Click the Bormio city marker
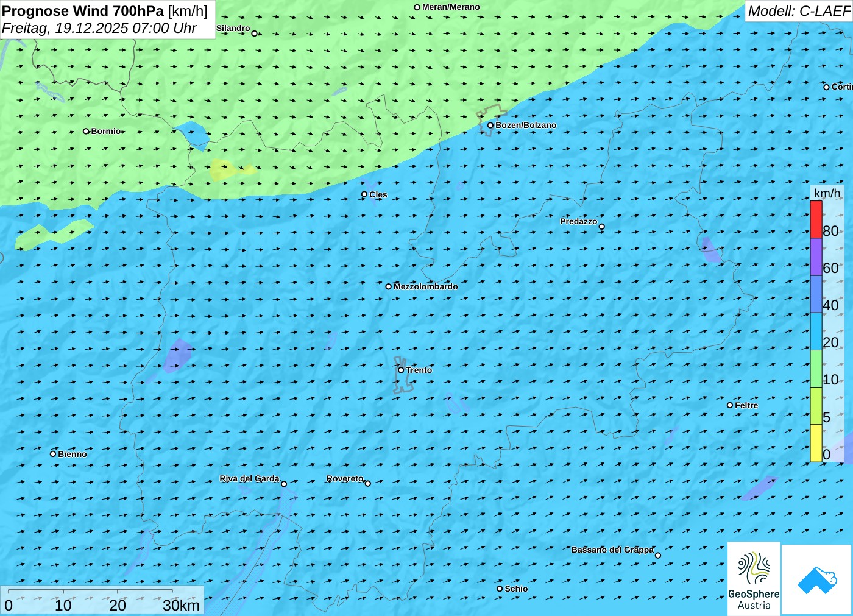Image resolution: width=853 pixels, height=616 pixels. pos(86,131)
